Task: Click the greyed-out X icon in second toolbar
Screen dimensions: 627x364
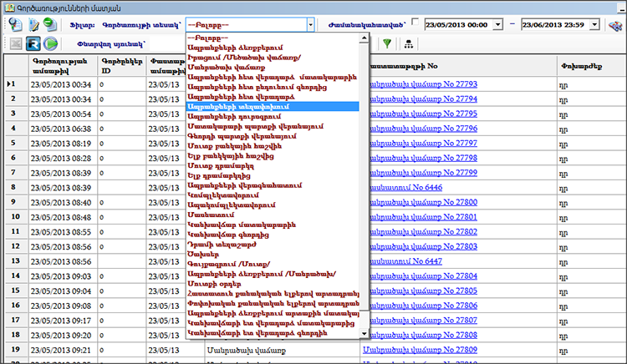Action: tap(16, 43)
